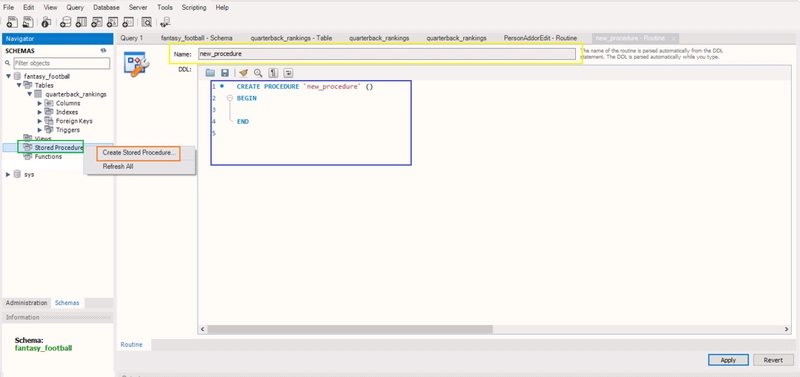Click the CREATE PROCEDURE line in DDL
The height and width of the screenshot is (377, 800).
[305, 87]
